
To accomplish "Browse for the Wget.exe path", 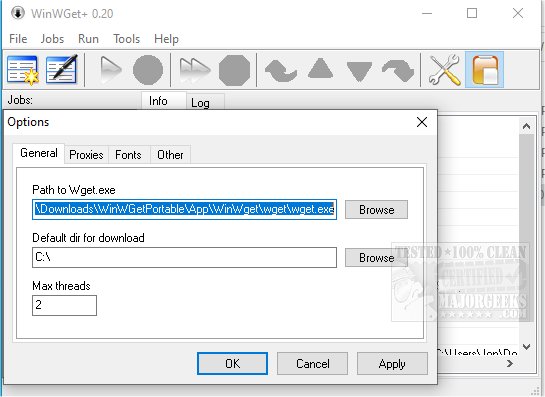I will tap(376, 210).
